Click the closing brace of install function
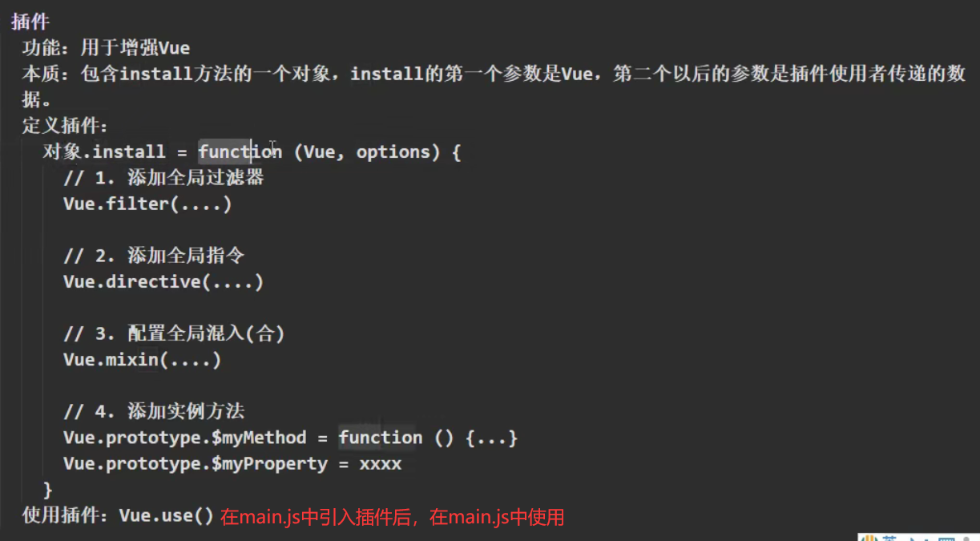The width and height of the screenshot is (980, 541). tap(47, 489)
